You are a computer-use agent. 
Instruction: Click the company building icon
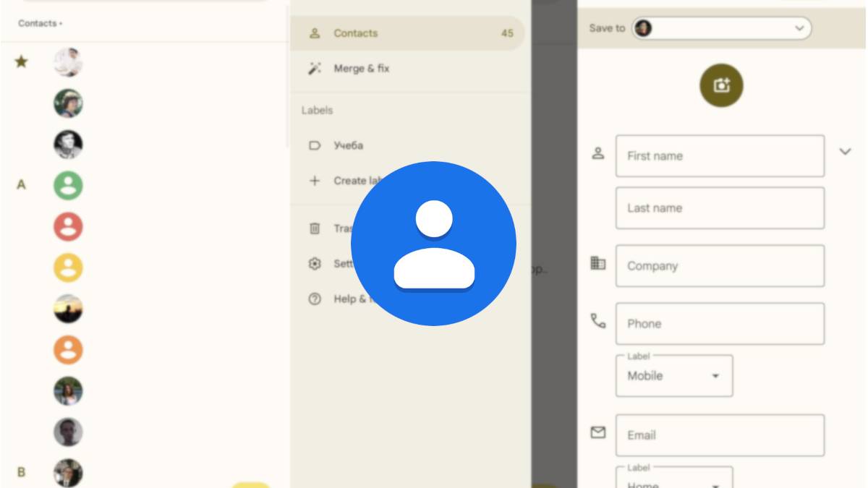point(598,263)
